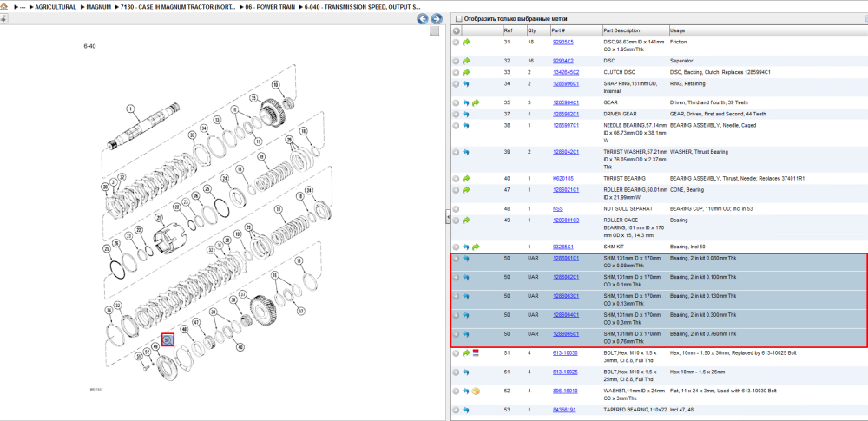Screen dimensions: 868x421
Task: Click the add-all plus icon in table header
Action: [x=457, y=30]
